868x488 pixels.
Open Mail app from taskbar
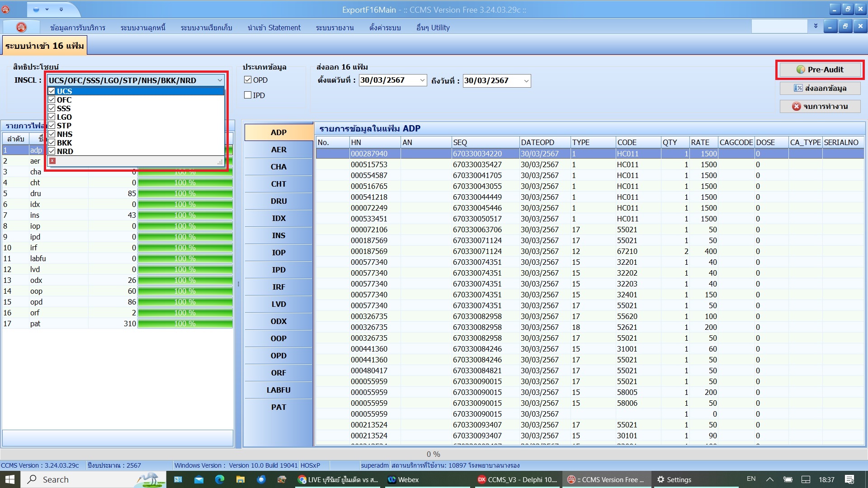pyautogui.click(x=199, y=479)
